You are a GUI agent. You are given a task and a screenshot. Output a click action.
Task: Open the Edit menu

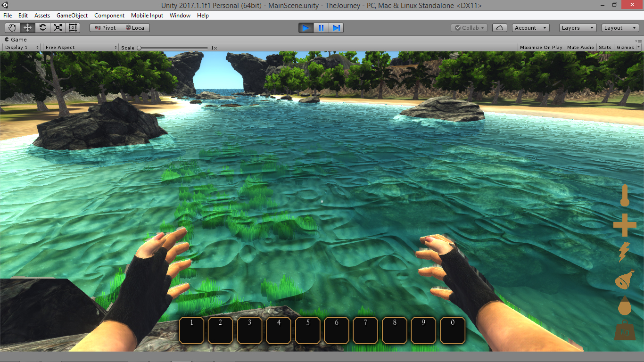point(23,16)
